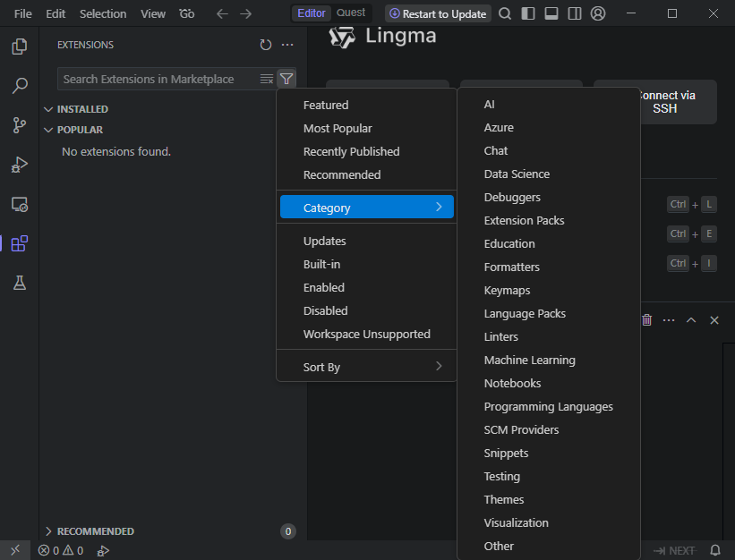Navigate back with the left arrow
Screen dimensions: 735x560
[x=222, y=13]
